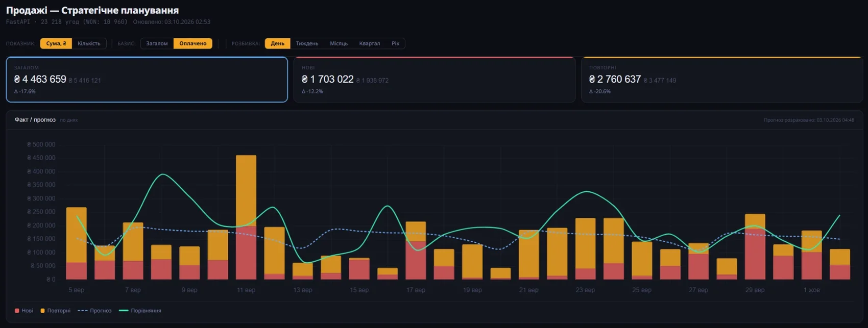Click the bar above 1 жов
The image size is (868, 328).
pos(812,255)
